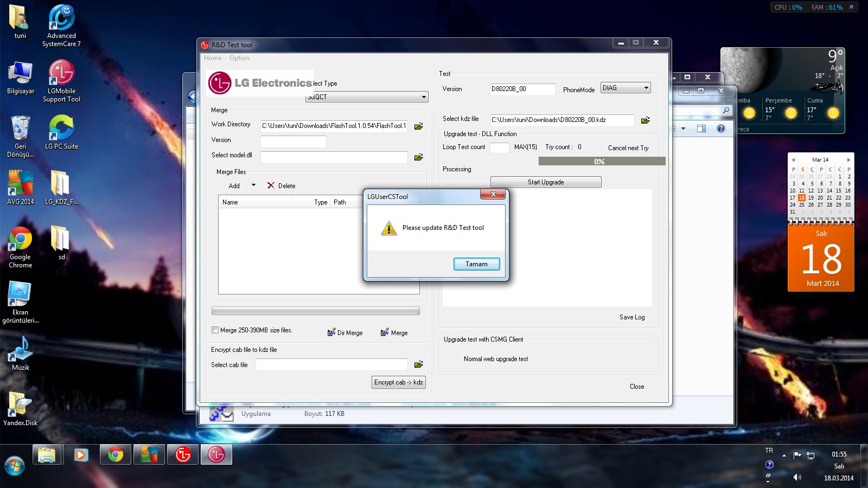868x488 pixels.
Task: Open Google Chrome desktop icon
Action: coord(20,247)
